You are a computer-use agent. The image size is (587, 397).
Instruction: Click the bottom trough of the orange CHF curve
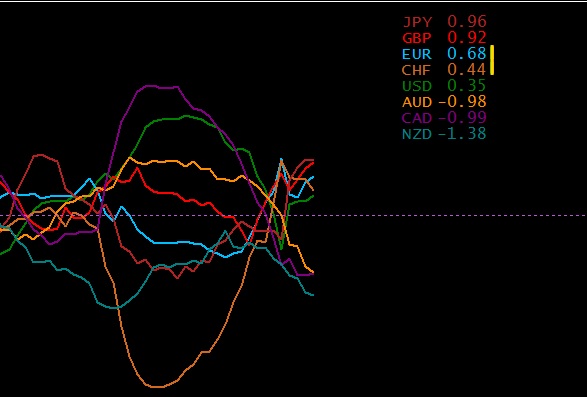(157, 386)
